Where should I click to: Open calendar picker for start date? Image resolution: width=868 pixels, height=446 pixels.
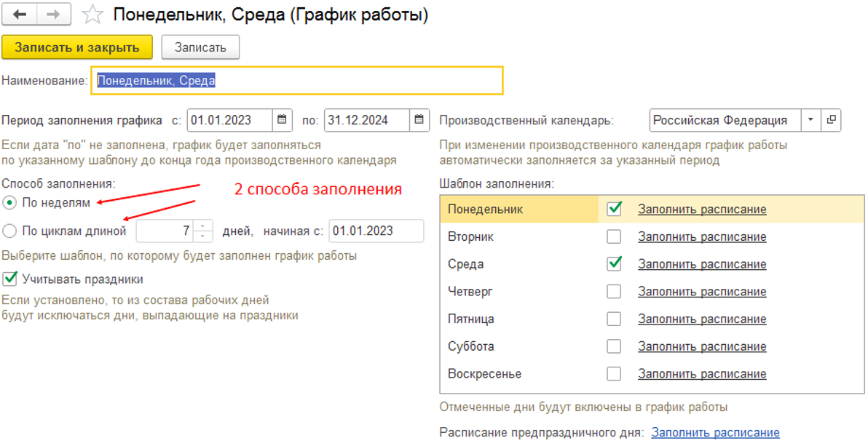point(283,120)
